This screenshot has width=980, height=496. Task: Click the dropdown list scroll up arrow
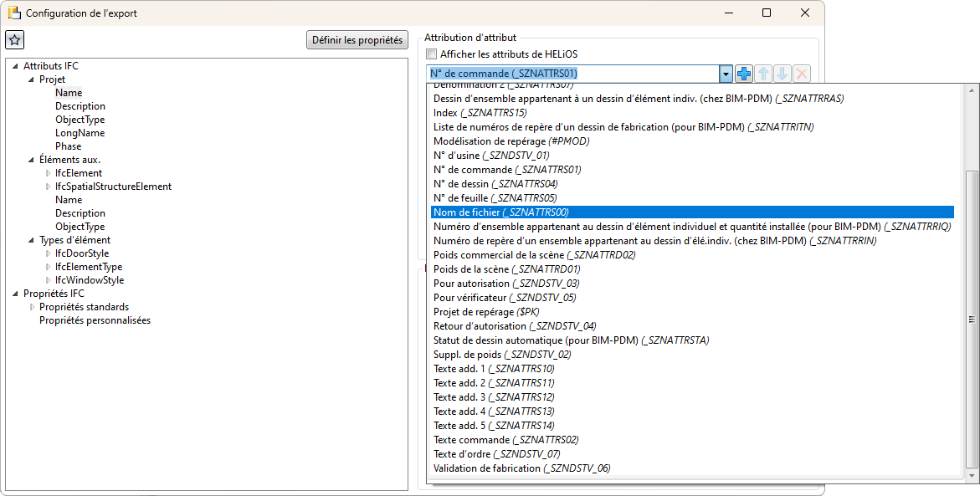(972, 90)
